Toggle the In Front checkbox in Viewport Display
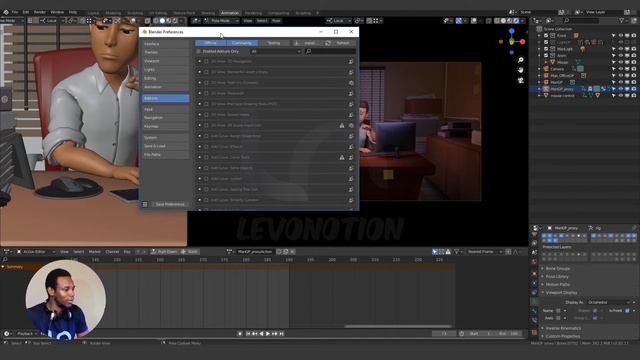This screenshot has width=640, height=360. 628,311
